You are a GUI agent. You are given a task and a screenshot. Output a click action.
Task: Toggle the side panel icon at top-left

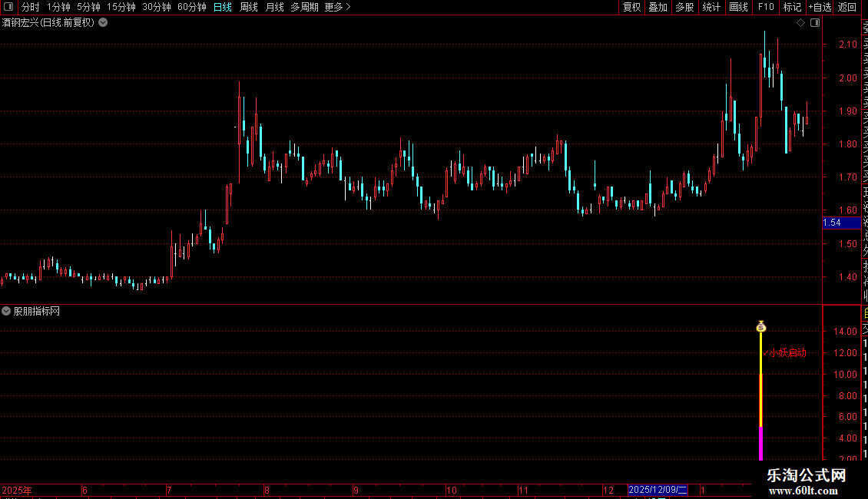(8, 7)
